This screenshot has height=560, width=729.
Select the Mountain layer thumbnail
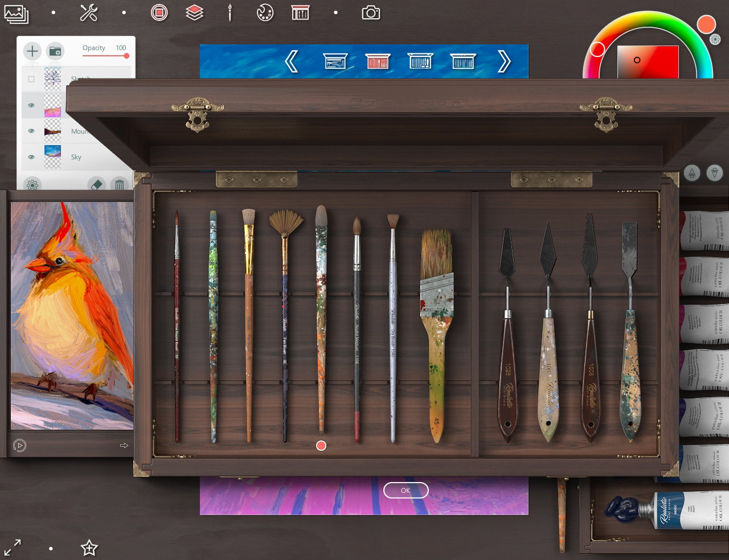pos(52,131)
